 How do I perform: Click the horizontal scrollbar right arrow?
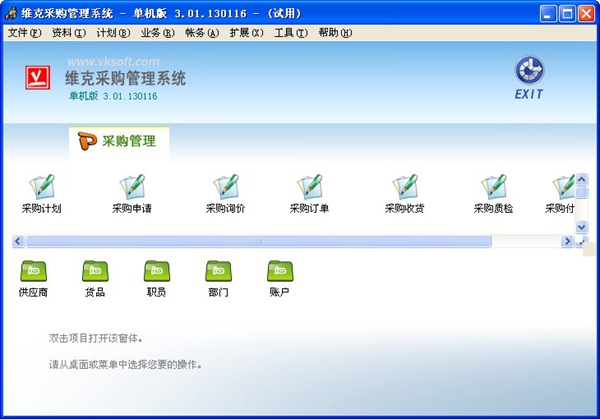(567, 241)
